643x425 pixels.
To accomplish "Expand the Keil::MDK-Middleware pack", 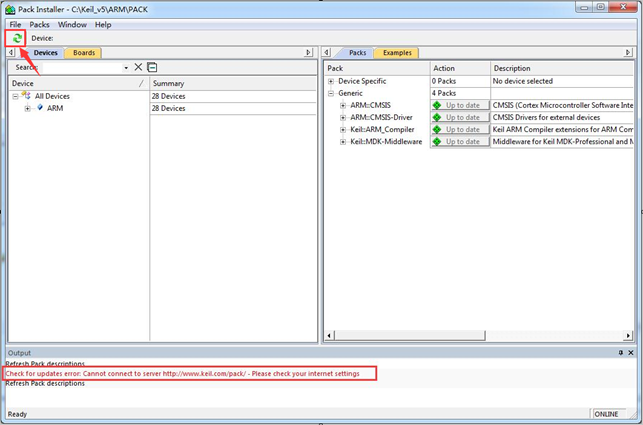I will tap(343, 142).
